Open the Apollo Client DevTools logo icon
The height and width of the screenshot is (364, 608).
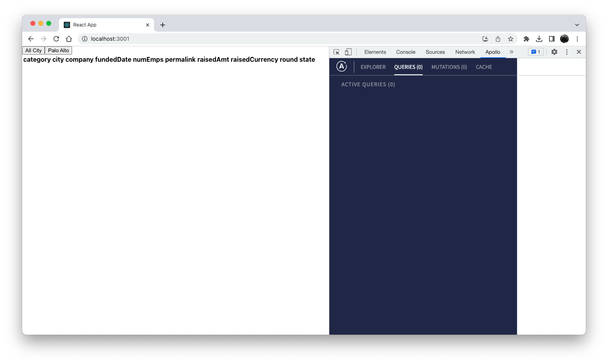click(341, 66)
